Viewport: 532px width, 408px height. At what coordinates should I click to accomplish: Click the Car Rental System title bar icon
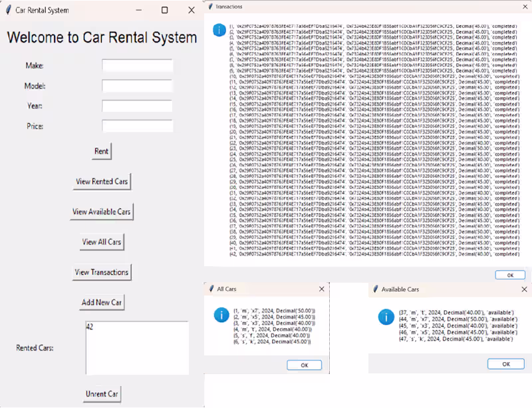click(x=9, y=10)
